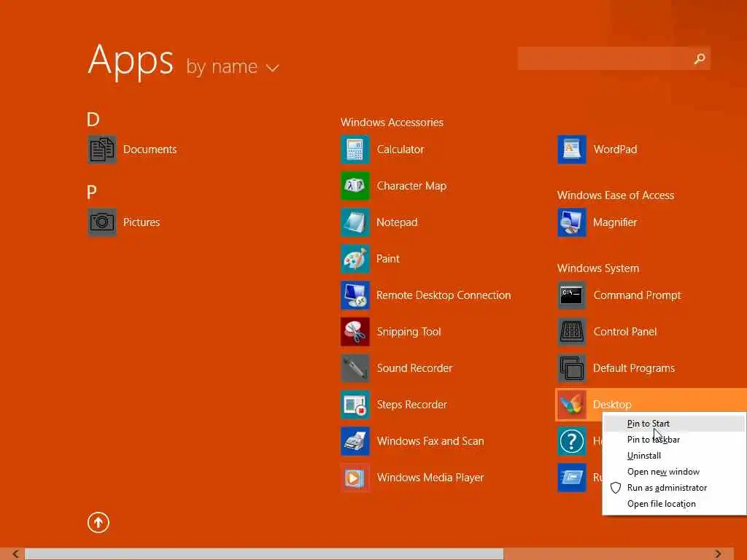The height and width of the screenshot is (560, 747).
Task: Launch the Command Prompt icon
Action: coord(572,295)
